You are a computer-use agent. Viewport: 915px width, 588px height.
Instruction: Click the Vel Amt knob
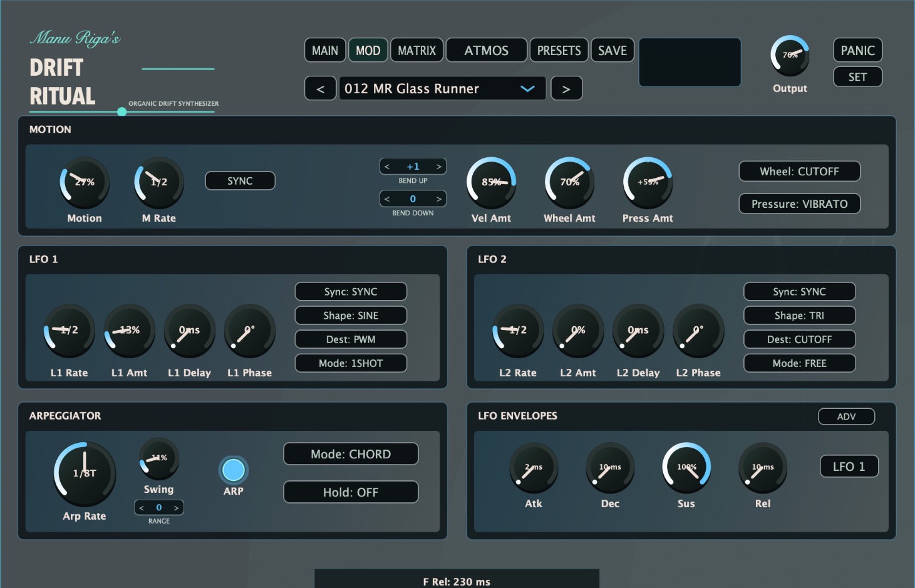point(492,182)
